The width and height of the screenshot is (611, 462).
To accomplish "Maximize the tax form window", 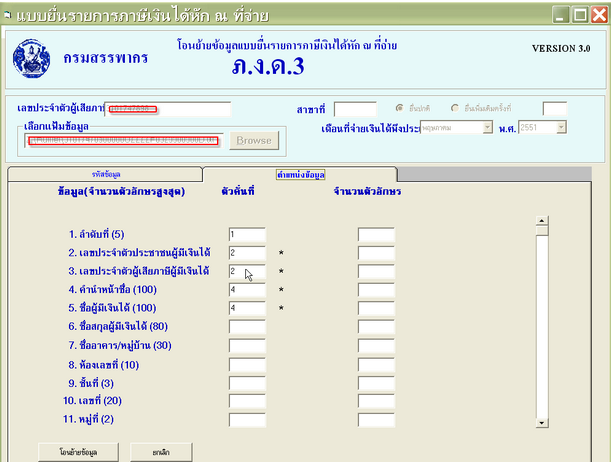I will point(580,15).
